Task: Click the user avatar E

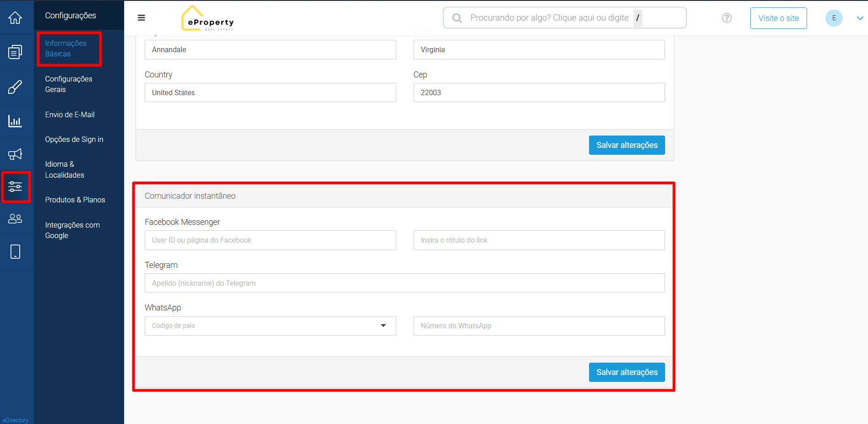Action: pyautogui.click(x=834, y=18)
